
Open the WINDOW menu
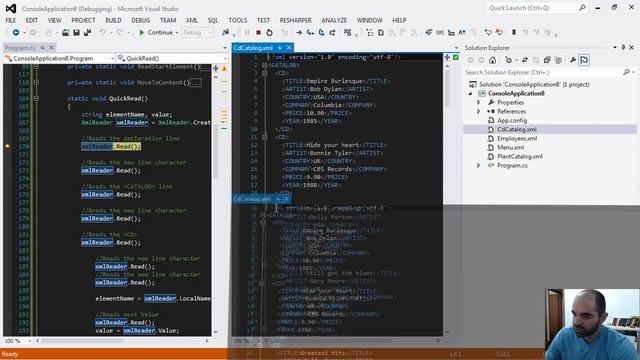[x=369, y=20]
